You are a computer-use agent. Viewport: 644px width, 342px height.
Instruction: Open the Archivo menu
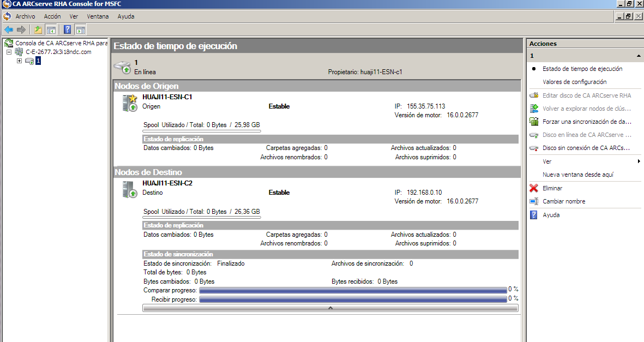pyautogui.click(x=25, y=16)
